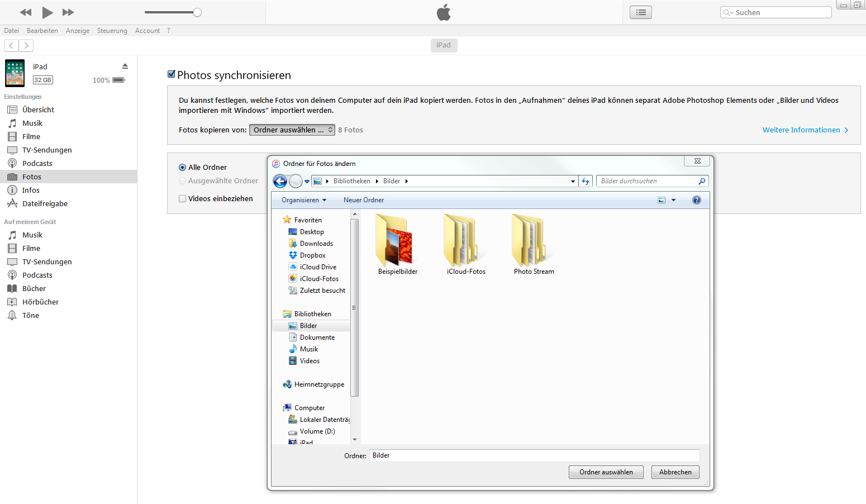Screen dimensions: 866x504
Task: Select Dokumente library in dialog
Action: [317, 337]
